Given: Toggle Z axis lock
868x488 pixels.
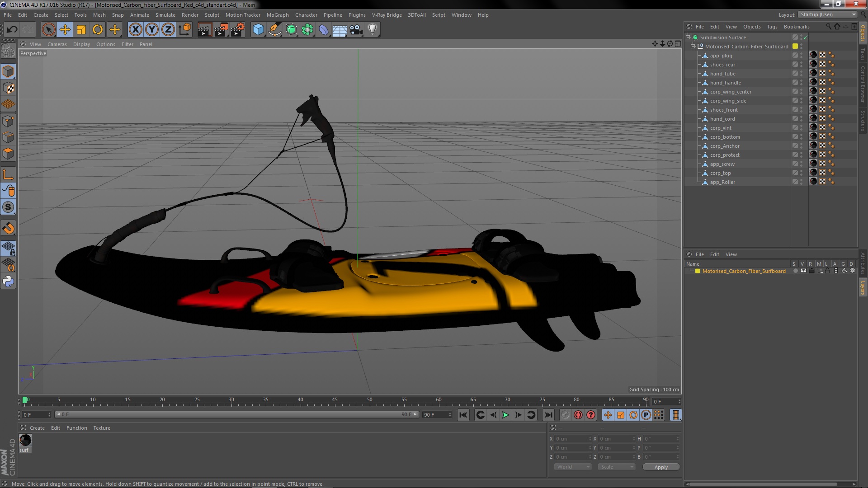Looking at the screenshot, I should [168, 30].
